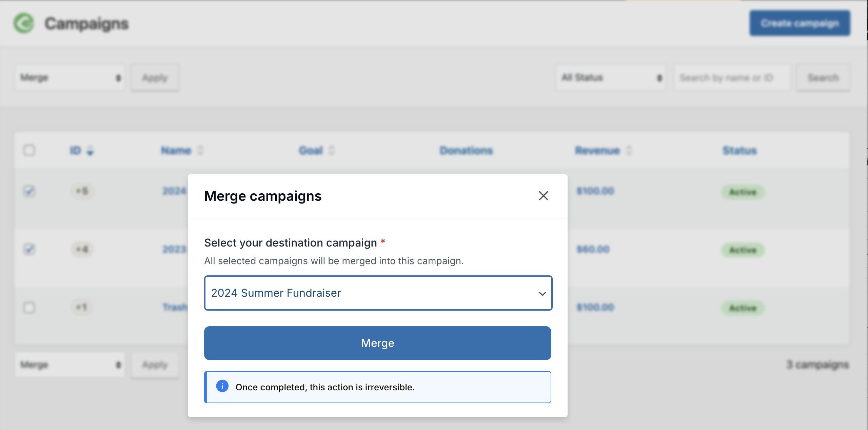This screenshot has height=430, width=868.
Task: Click Create campaign
Action: click(800, 23)
